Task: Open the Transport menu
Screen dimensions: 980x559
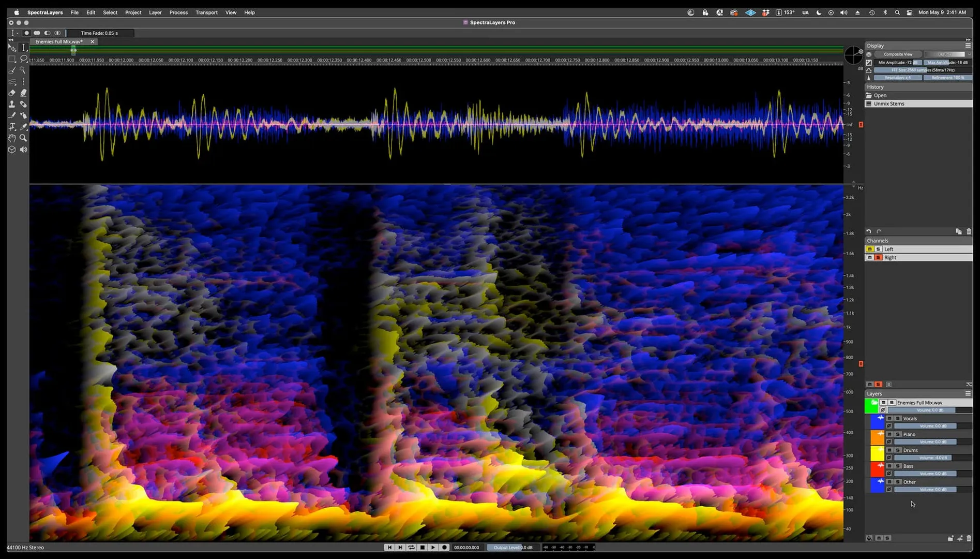Action: pyautogui.click(x=206, y=12)
